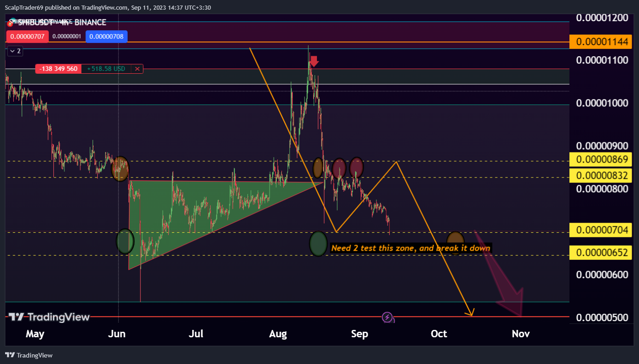Image resolution: width=639 pixels, height=364 pixels.
Task: Click the Aug label on time axis
Action: (x=278, y=334)
